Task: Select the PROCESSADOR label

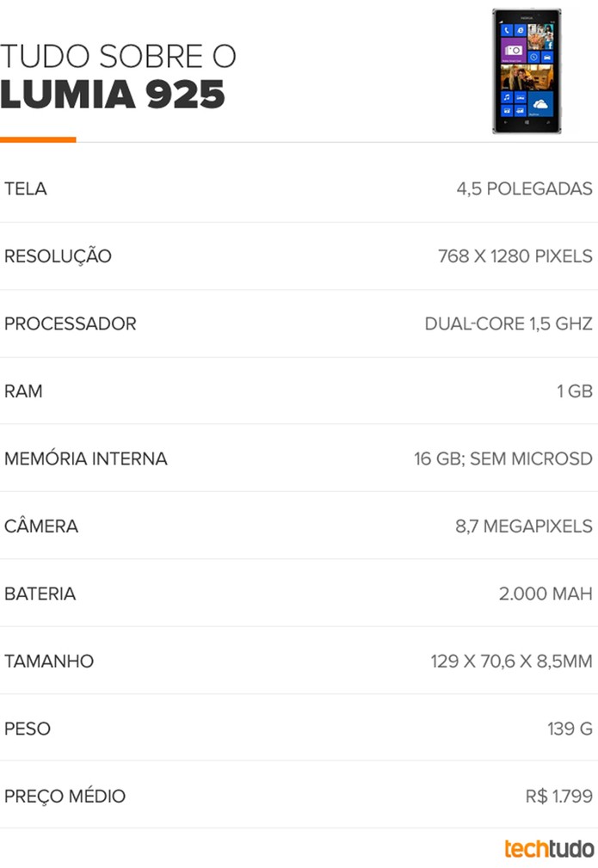Action: point(71,323)
